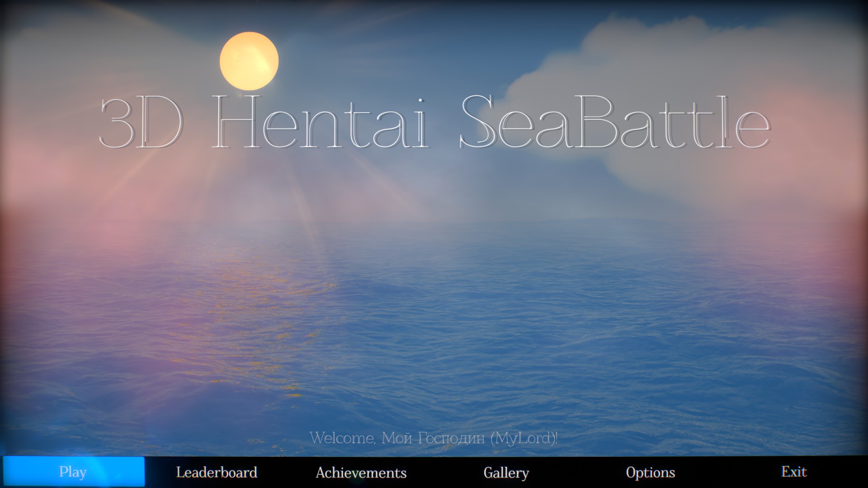The height and width of the screenshot is (488, 868).
Task: Exit the game
Action: (794, 472)
